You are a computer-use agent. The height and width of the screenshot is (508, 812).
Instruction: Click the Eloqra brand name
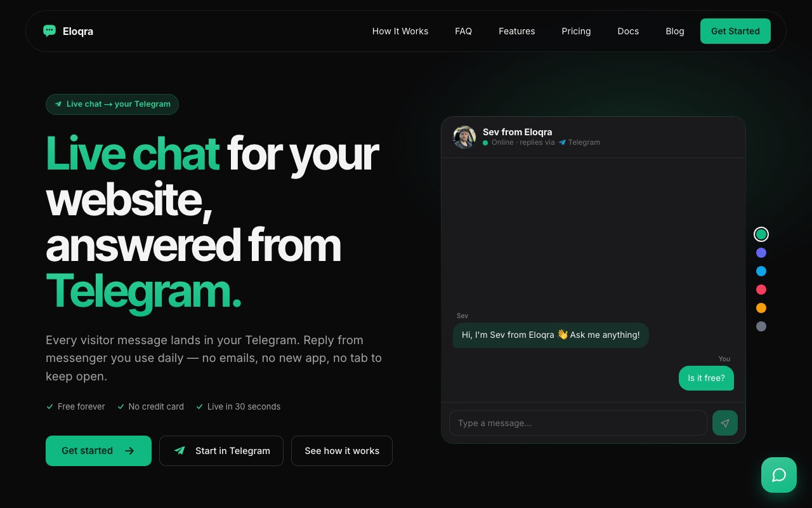[x=78, y=31]
